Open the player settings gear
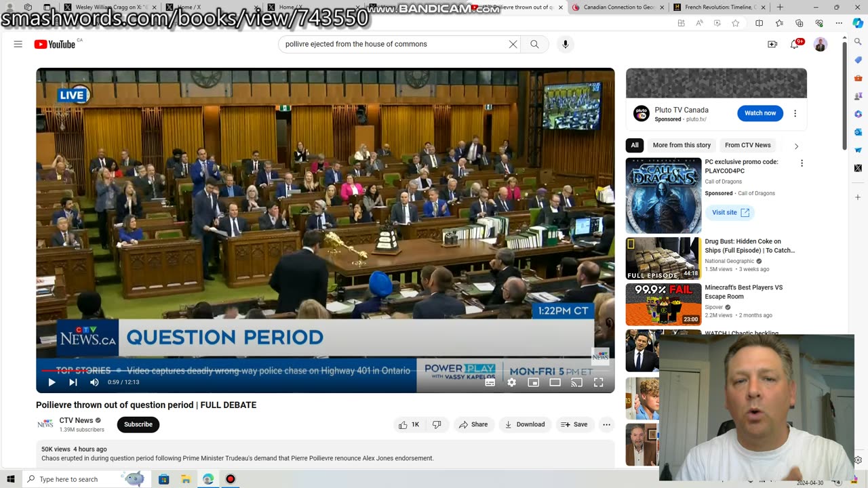 click(511, 382)
